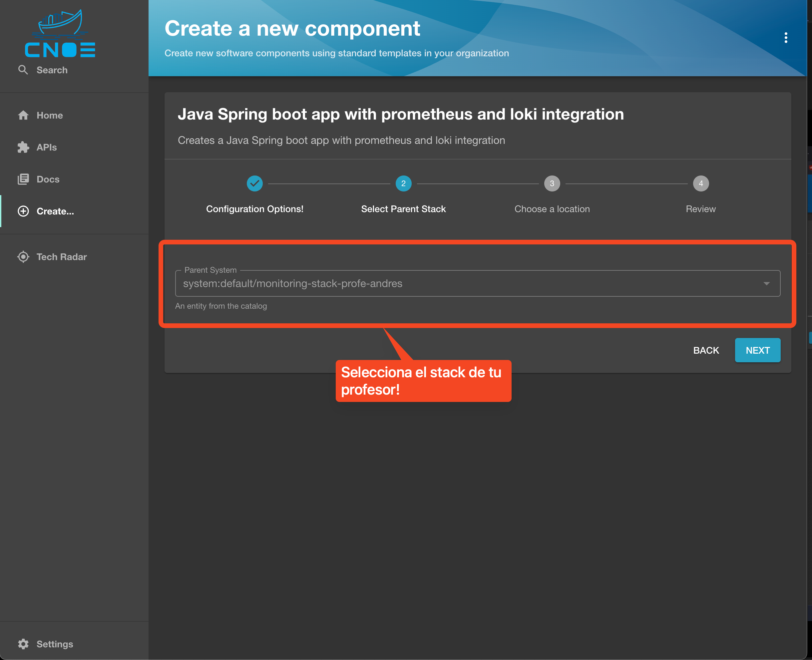Click the APIs puzzle piece icon

[23, 147]
